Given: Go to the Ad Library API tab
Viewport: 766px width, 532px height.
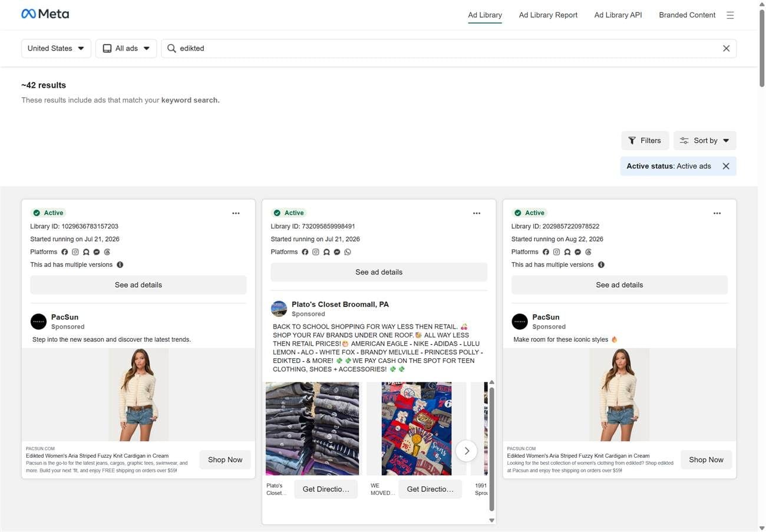Looking at the screenshot, I should (x=618, y=15).
